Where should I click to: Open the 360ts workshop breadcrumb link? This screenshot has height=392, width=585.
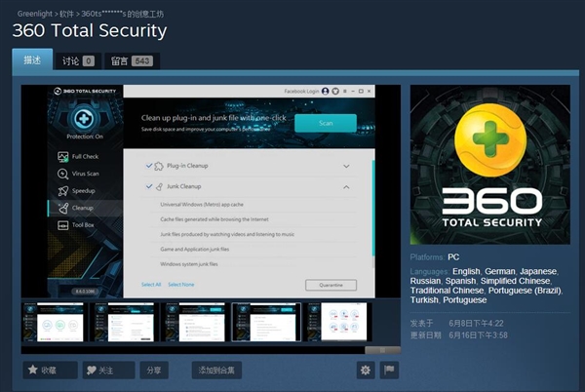(x=123, y=15)
